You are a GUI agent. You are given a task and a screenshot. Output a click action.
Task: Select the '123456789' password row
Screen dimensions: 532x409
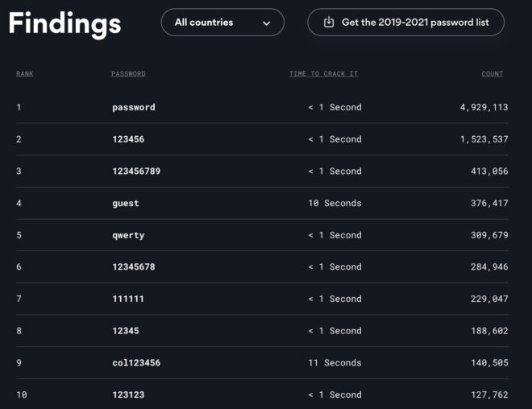136,171
